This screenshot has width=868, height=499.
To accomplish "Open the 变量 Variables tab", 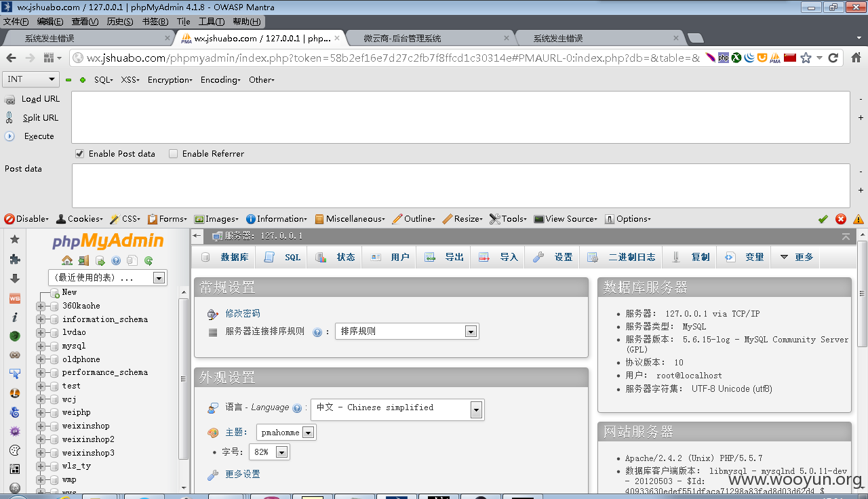I will 745,258.
